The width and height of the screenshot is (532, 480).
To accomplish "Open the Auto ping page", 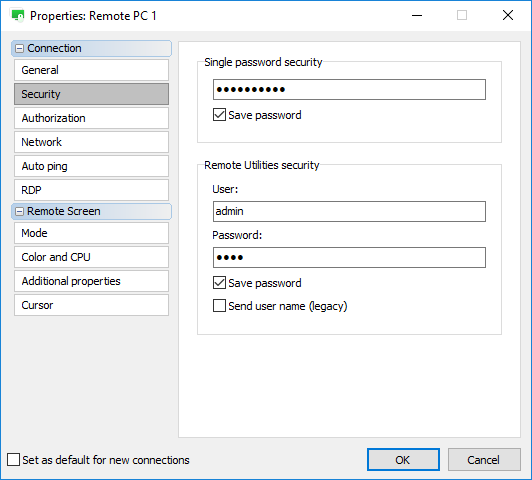I will pos(91,166).
